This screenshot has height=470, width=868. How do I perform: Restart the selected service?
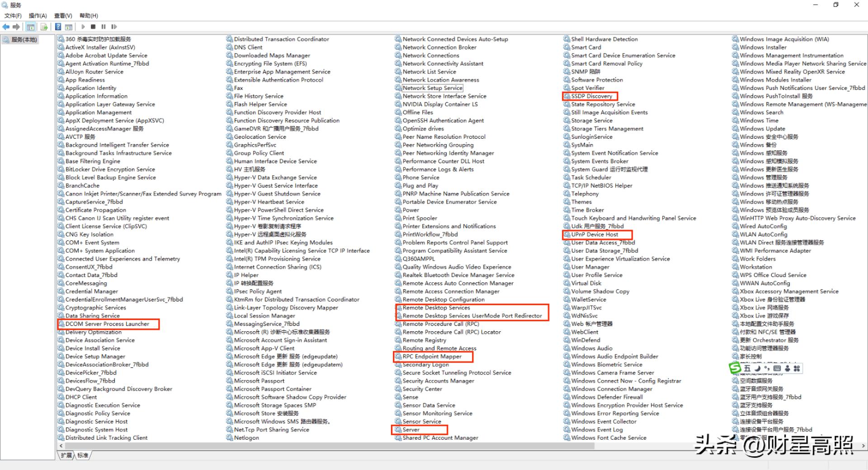pyautogui.click(x=114, y=27)
